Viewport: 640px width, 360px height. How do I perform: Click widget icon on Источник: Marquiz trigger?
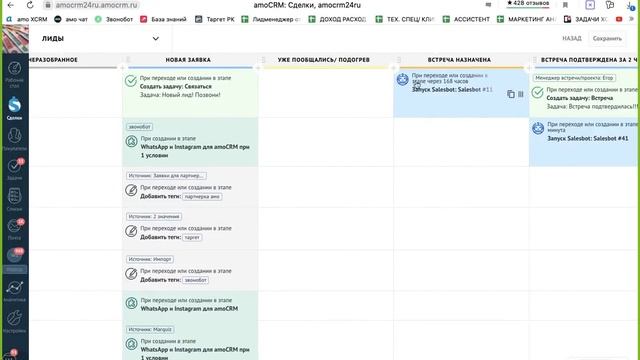tap(131, 344)
